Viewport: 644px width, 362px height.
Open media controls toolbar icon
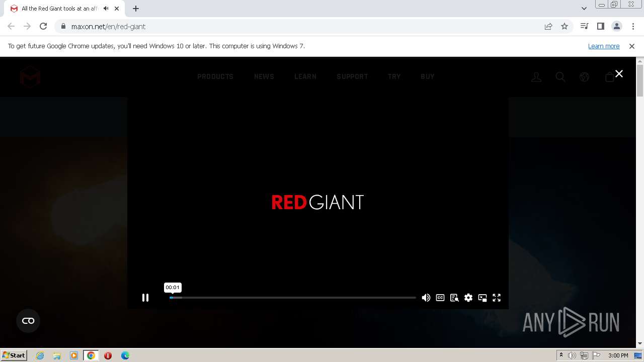pos(584,26)
